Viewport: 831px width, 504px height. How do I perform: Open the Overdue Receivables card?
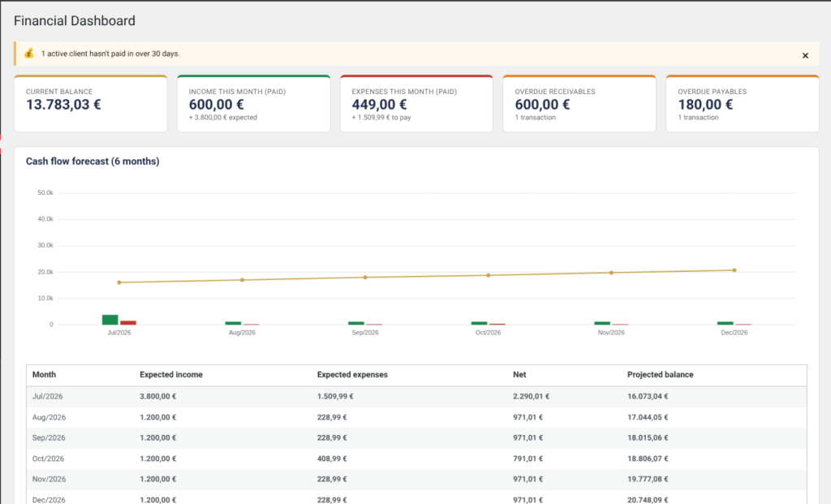coord(579,103)
